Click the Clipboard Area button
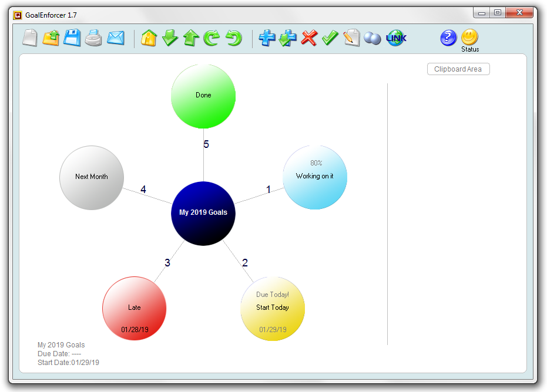 point(458,69)
